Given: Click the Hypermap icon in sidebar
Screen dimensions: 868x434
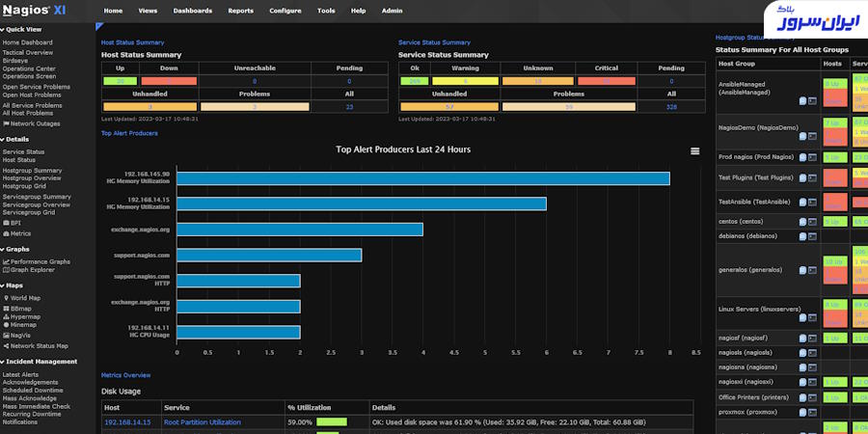Looking at the screenshot, I should [x=6, y=317].
